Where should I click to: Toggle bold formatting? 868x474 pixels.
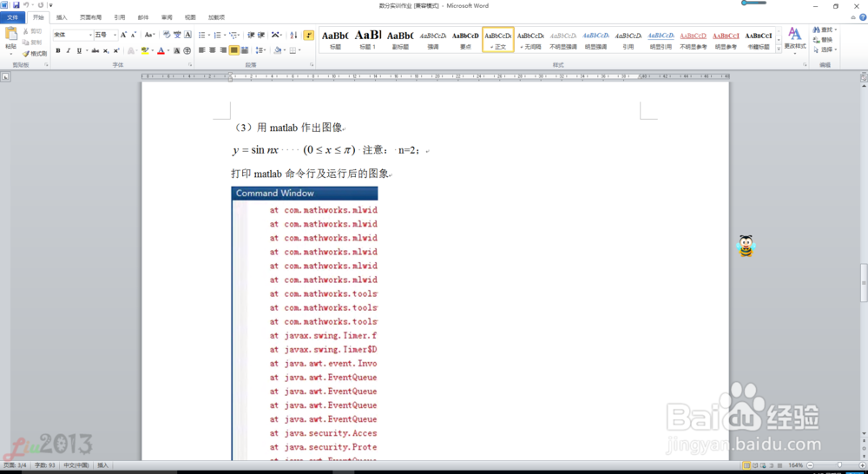pyautogui.click(x=58, y=50)
